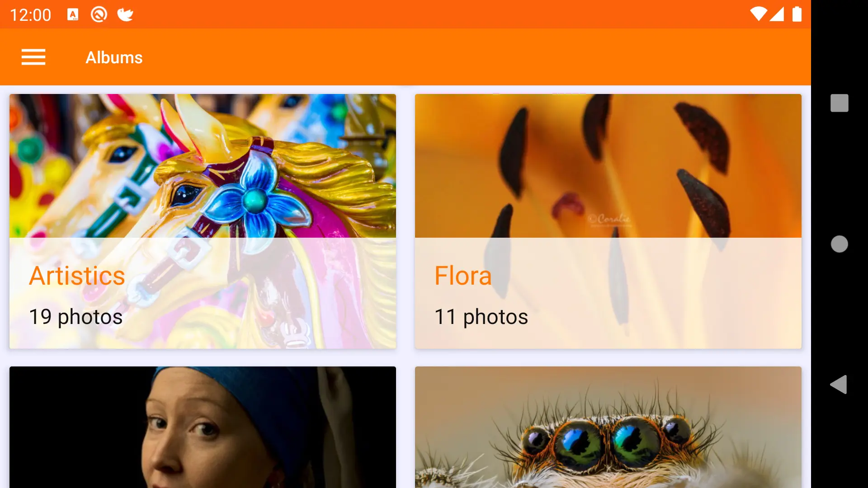Open the jumping spider album
Viewport: 868px width, 488px height.
point(608,427)
